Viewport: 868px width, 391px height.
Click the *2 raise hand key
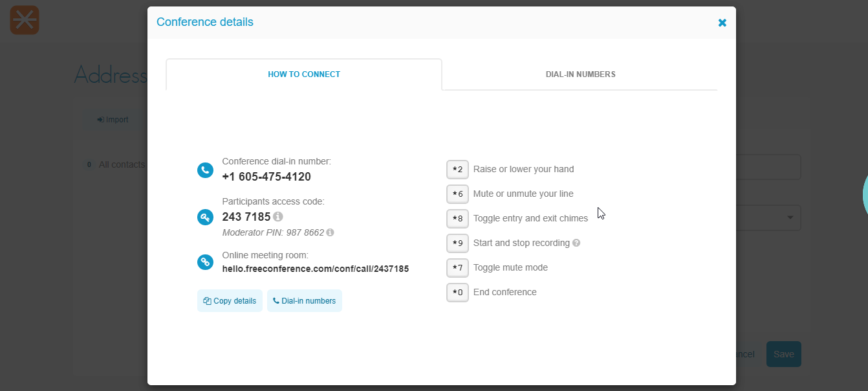[457, 170]
